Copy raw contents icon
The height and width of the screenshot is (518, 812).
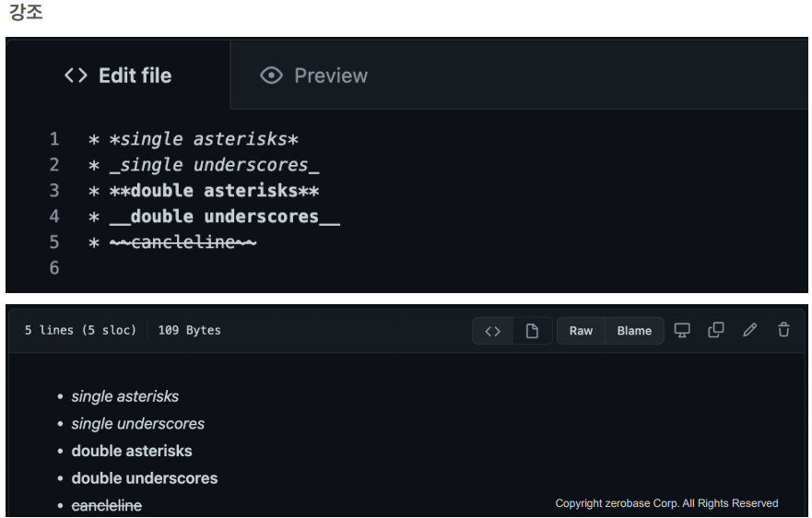click(x=715, y=330)
